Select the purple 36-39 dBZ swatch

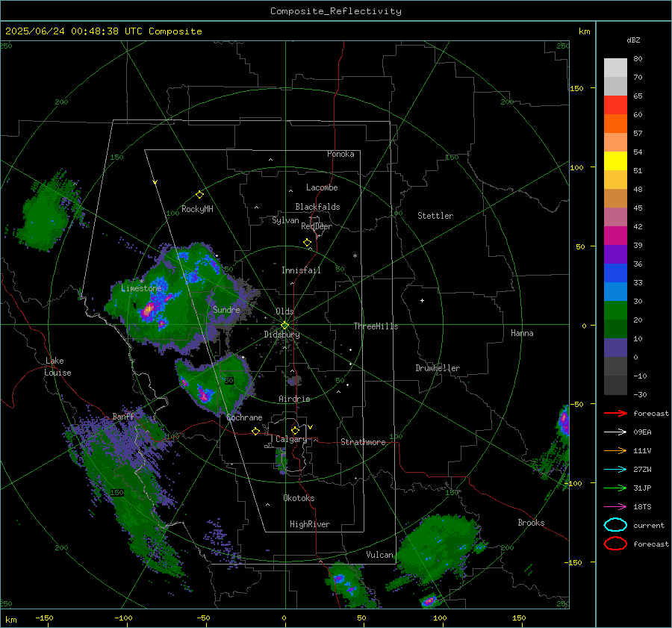(615, 255)
